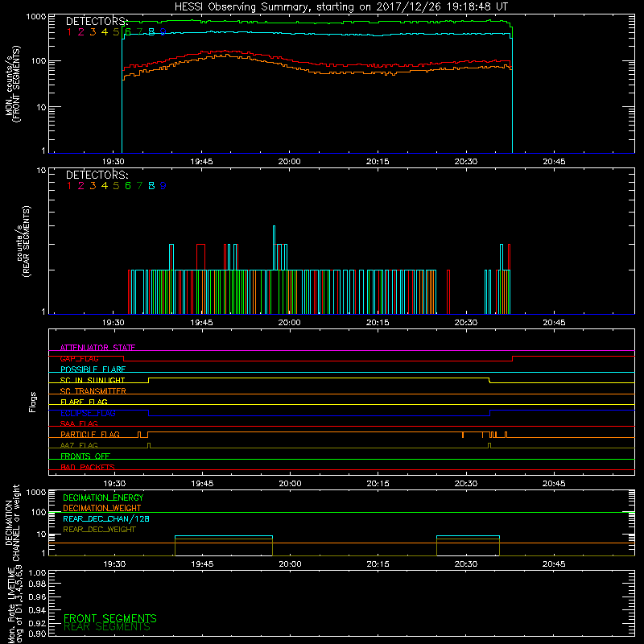Select detector 3 in front segments legend
The height and width of the screenshot is (644, 644).
click(93, 32)
